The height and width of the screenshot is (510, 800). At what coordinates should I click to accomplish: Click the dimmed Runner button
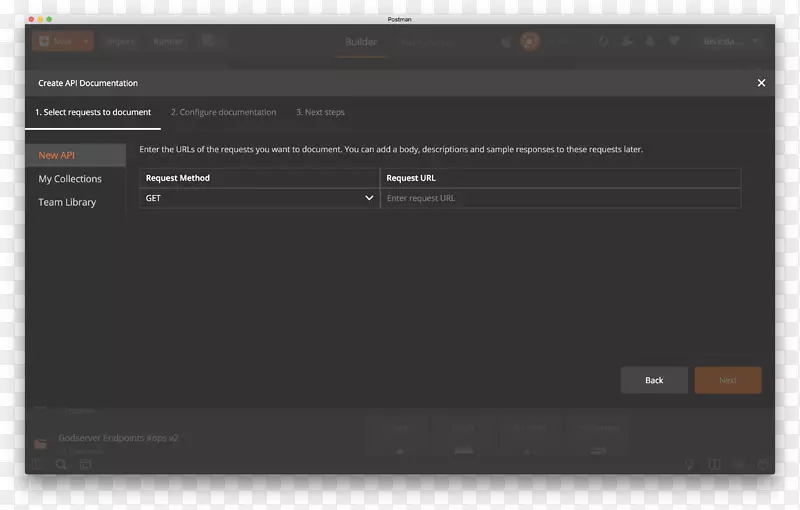click(168, 41)
